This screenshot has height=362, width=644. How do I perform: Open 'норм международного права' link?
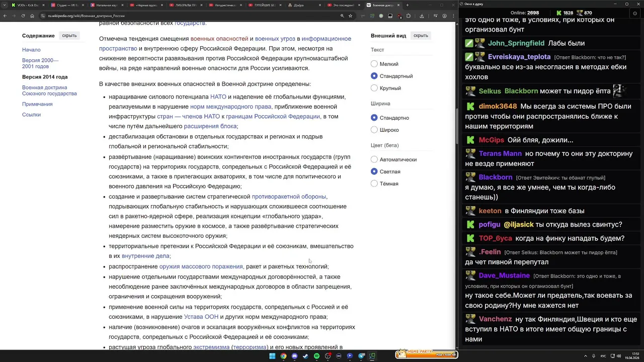[230, 107]
